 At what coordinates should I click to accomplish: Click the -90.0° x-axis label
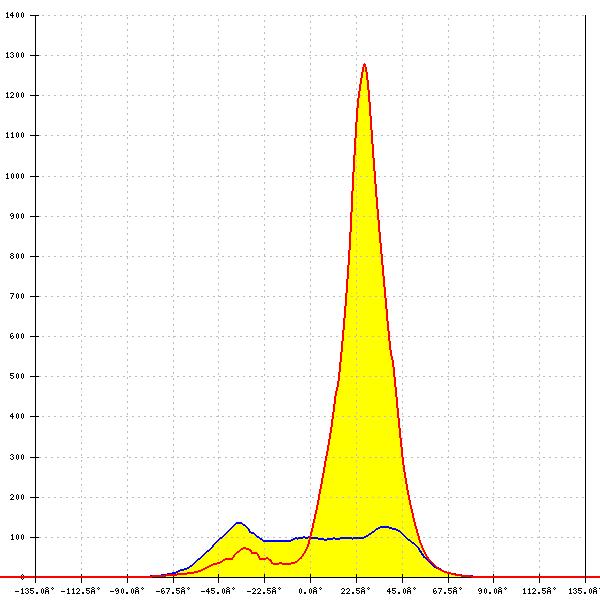pyautogui.click(x=127, y=591)
